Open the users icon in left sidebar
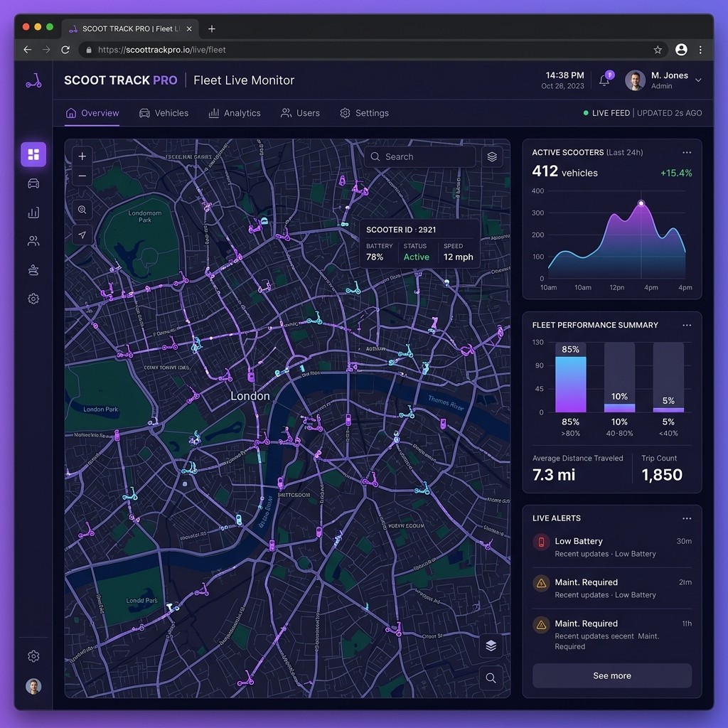 click(33, 241)
